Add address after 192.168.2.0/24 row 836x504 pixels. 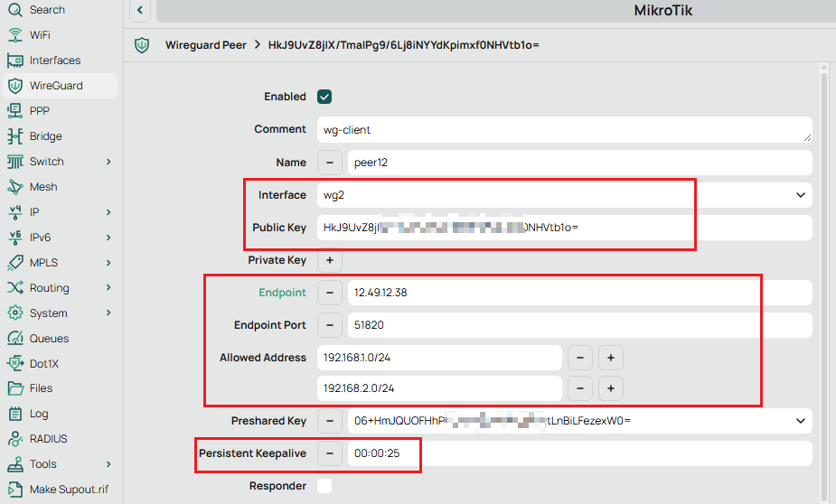[611, 388]
